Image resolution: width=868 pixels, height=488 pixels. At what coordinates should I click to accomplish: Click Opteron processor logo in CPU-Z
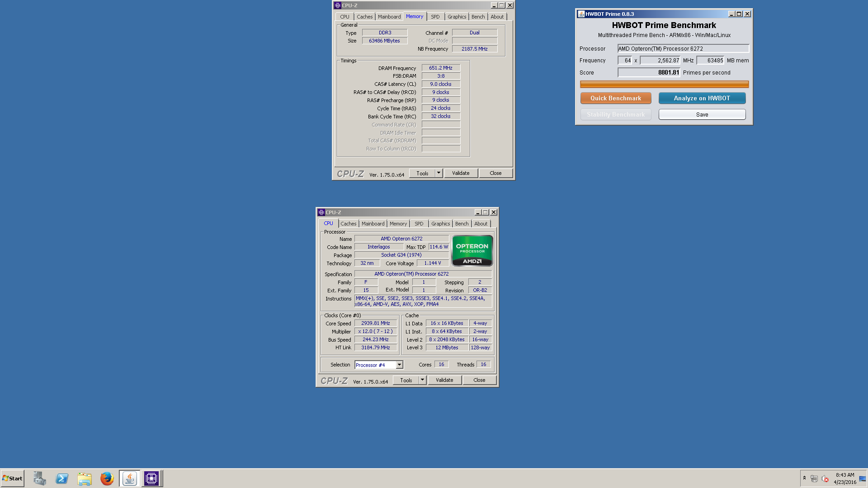point(472,251)
